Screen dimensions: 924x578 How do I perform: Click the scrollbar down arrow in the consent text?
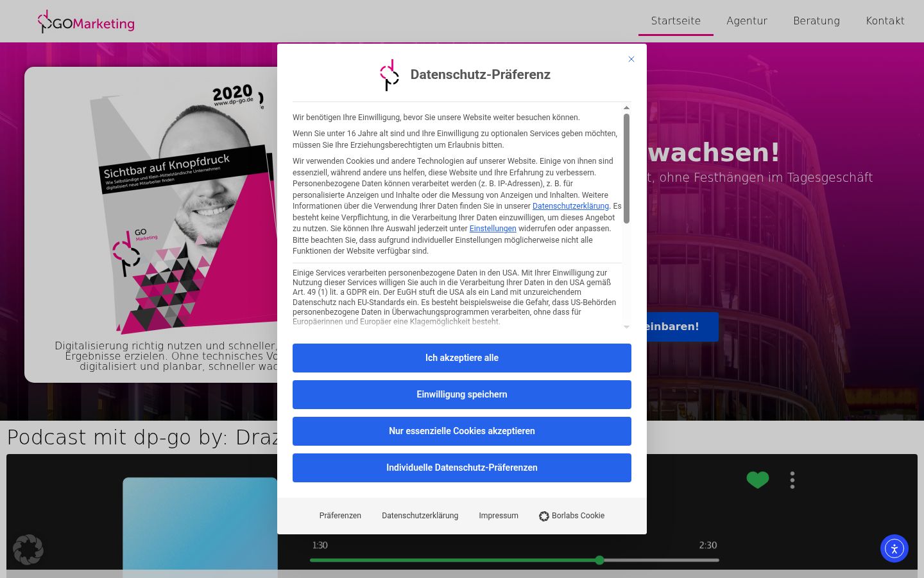626,327
